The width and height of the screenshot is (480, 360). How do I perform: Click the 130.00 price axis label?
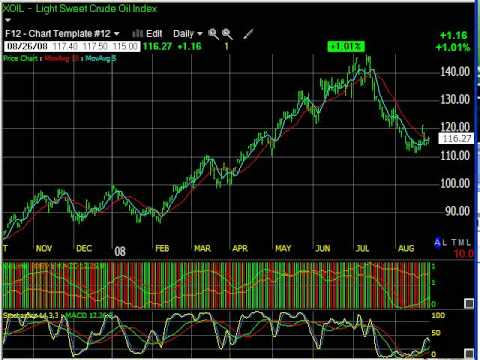(455, 99)
